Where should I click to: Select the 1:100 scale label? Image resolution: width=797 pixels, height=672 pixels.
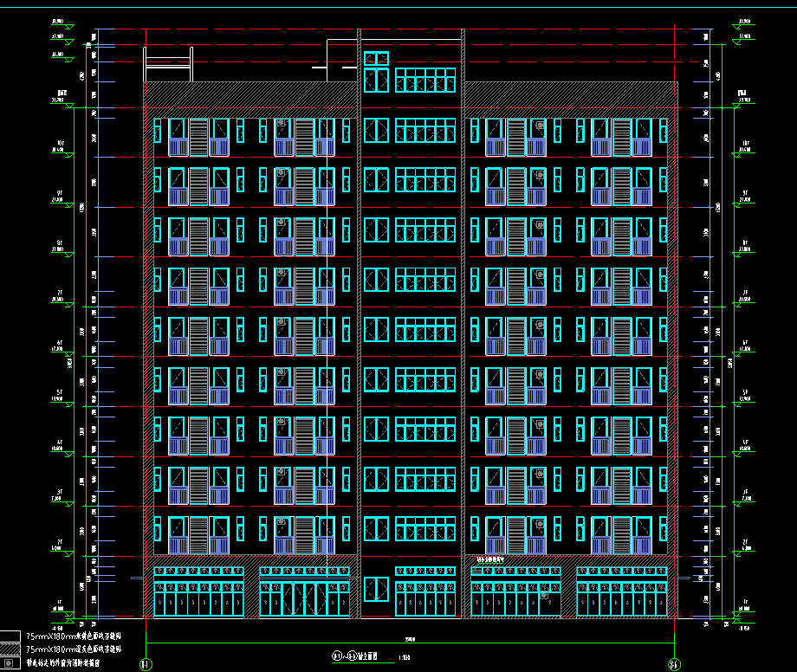(x=403, y=657)
